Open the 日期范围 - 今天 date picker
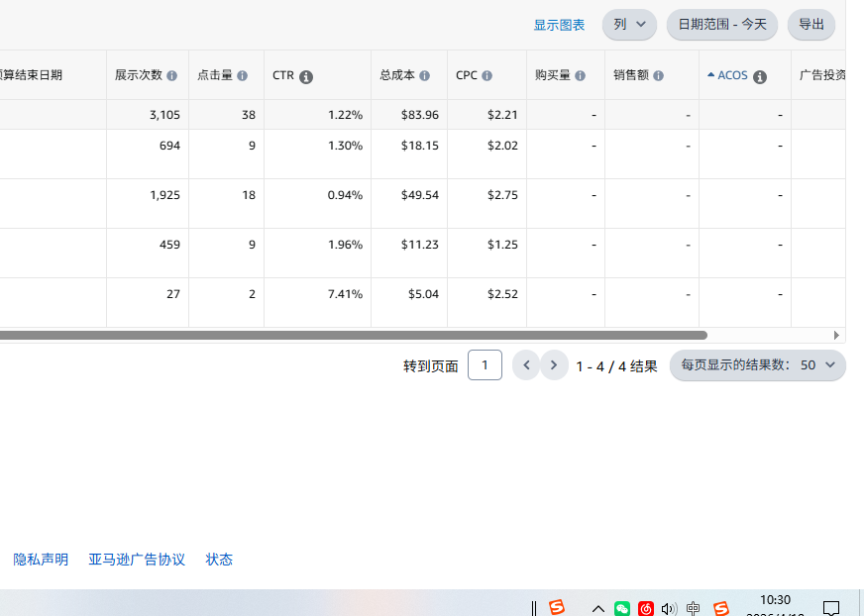 pos(722,25)
